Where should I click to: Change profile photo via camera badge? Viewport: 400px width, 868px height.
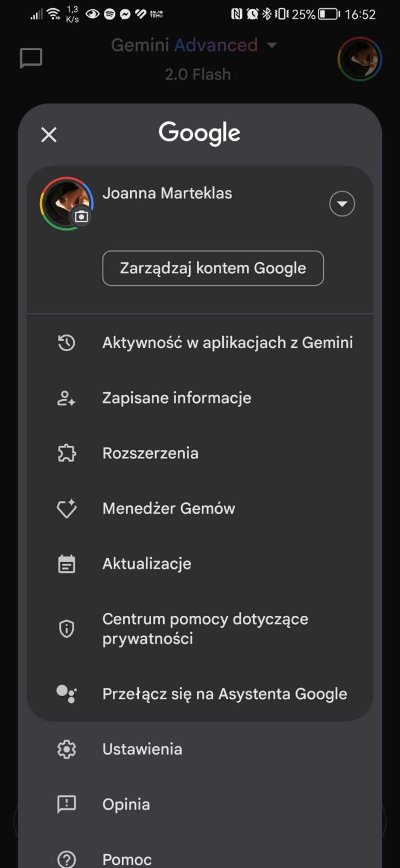[81, 217]
